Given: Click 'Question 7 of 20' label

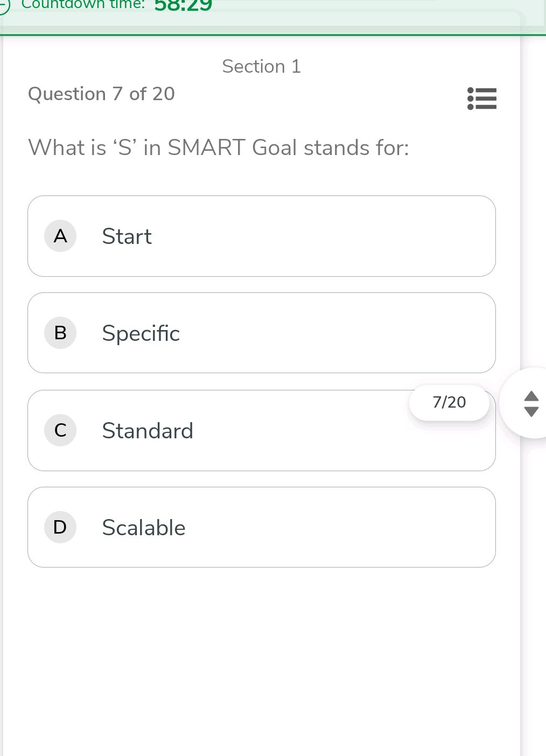Looking at the screenshot, I should (101, 94).
